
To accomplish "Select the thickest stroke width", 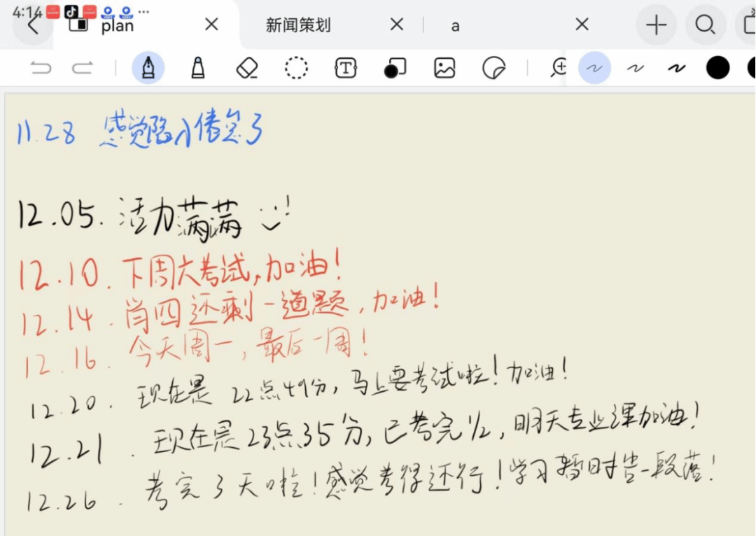I will tap(676, 68).
